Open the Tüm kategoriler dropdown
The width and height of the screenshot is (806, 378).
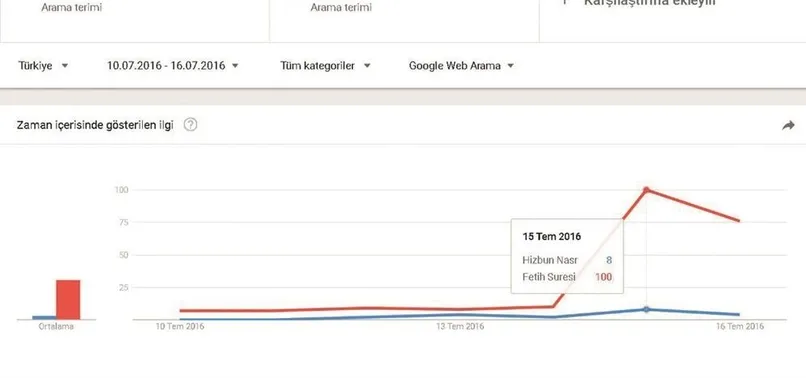pyautogui.click(x=325, y=66)
